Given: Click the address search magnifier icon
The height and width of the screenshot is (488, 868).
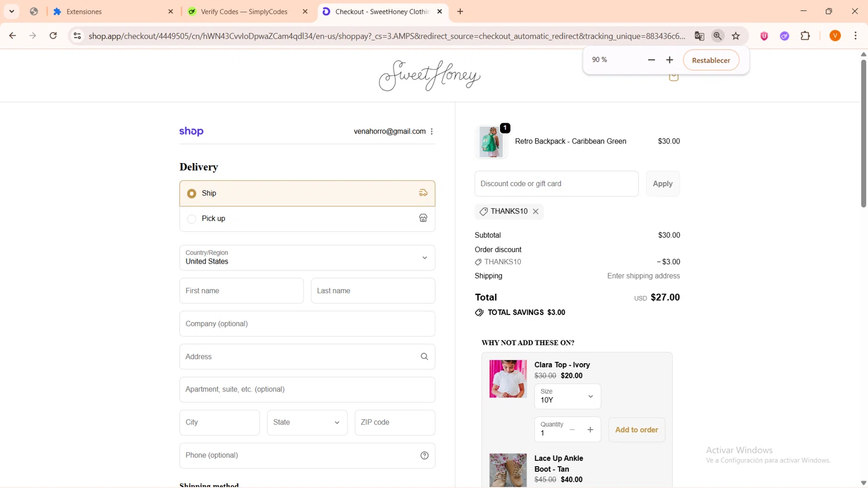Looking at the screenshot, I should tap(424, 357).
